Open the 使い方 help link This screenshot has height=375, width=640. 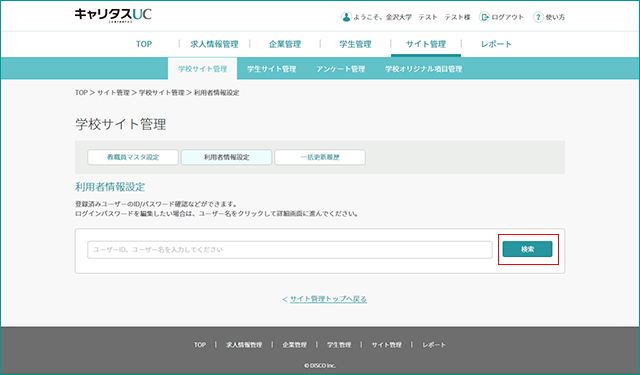pos(555,17)
